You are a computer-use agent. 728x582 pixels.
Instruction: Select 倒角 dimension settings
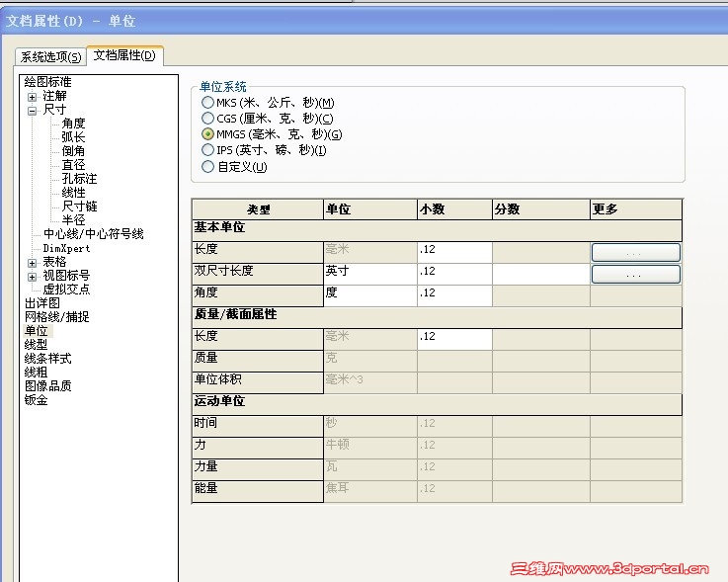(73, 151)
